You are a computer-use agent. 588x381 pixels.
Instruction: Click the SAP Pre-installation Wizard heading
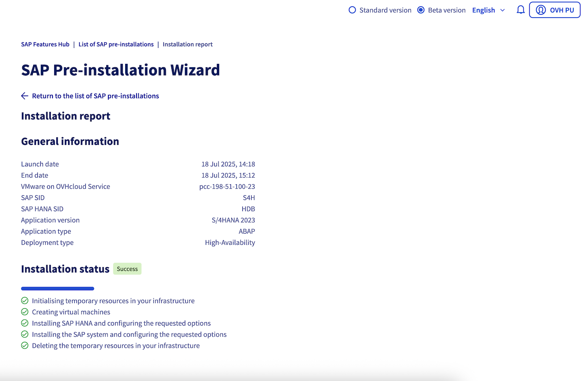coord(121,70)
